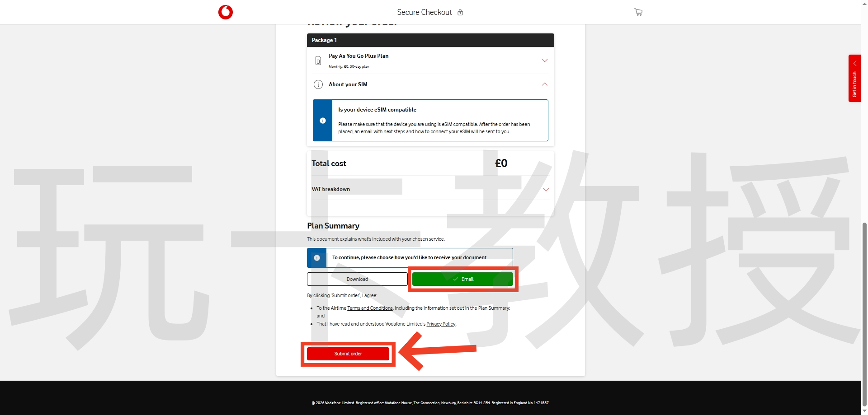Click the info icon next to About your SIM
The image size is (868, 415).
coord(318,84)
